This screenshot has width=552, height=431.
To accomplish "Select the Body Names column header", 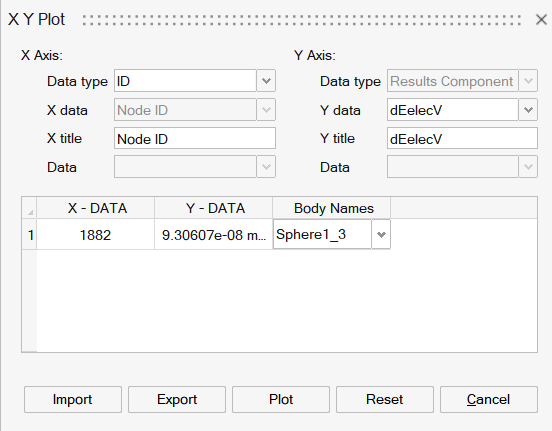I will [332, 208].
